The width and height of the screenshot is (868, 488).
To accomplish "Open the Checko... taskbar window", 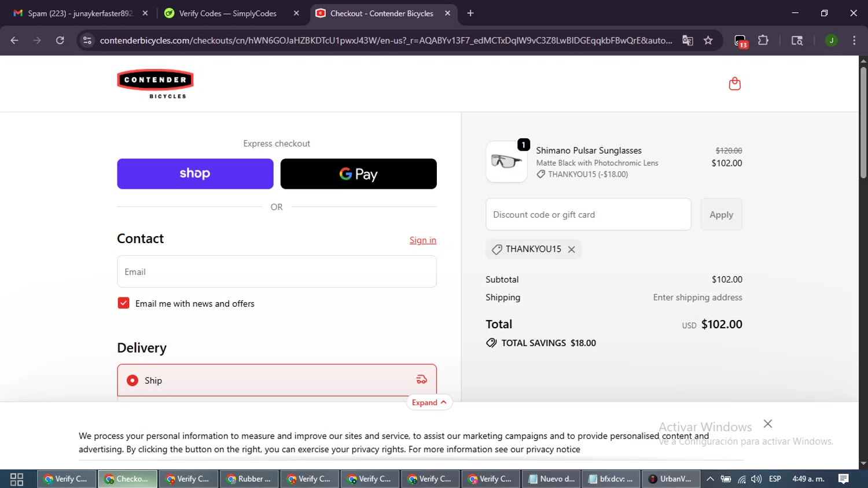I will click(127, 479).
